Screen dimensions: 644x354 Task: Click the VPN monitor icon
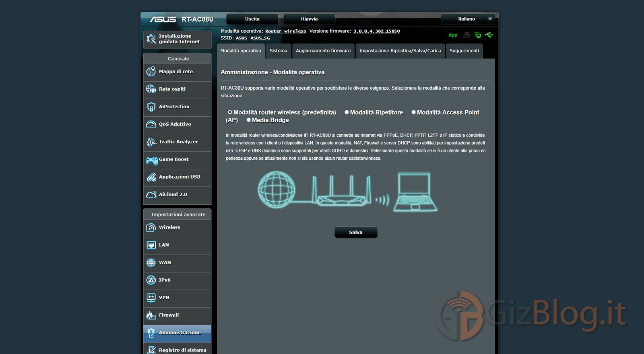151,298
